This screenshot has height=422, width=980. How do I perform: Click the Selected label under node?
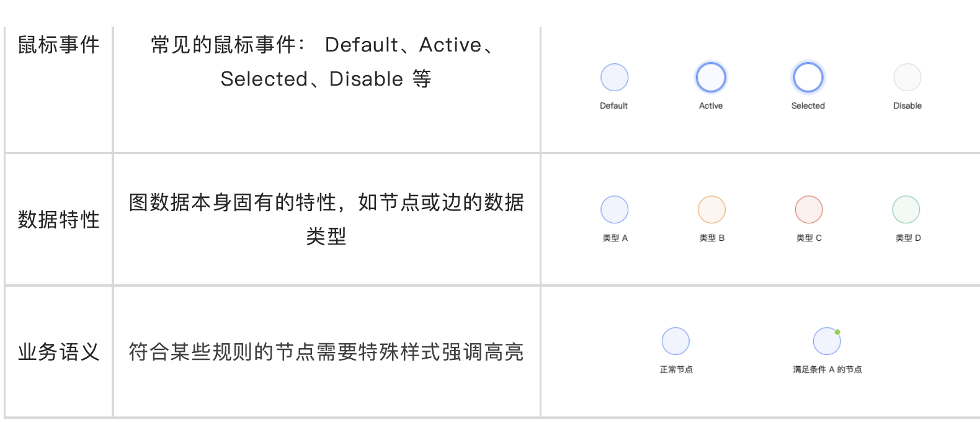808,105
